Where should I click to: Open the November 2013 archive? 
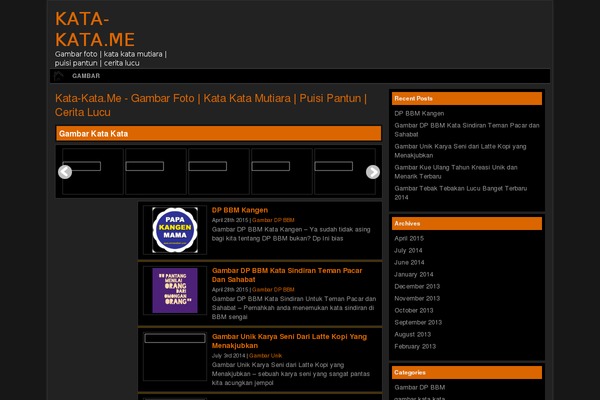pyautogui.click(x=417, y=298)
